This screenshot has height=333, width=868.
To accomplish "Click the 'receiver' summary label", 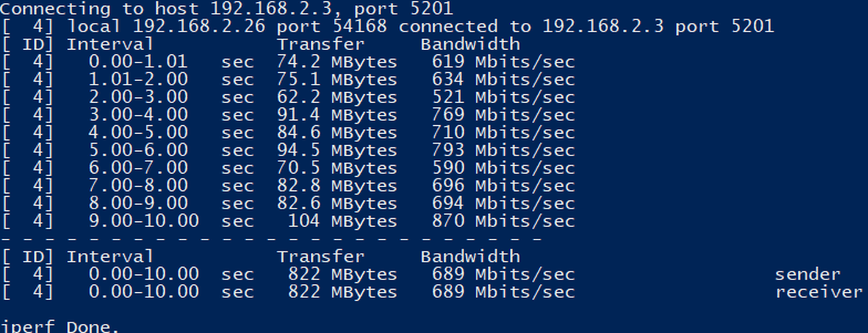I will (x=819, y=292).
